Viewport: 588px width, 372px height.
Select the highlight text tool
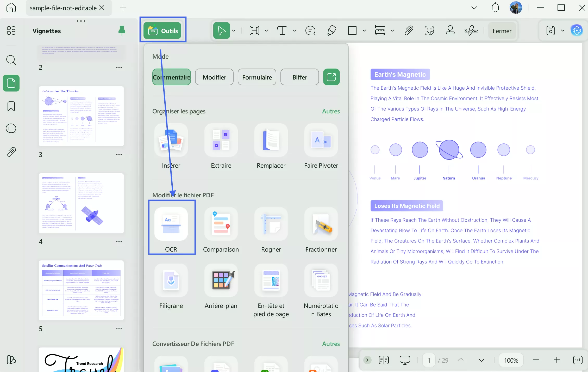254,31
